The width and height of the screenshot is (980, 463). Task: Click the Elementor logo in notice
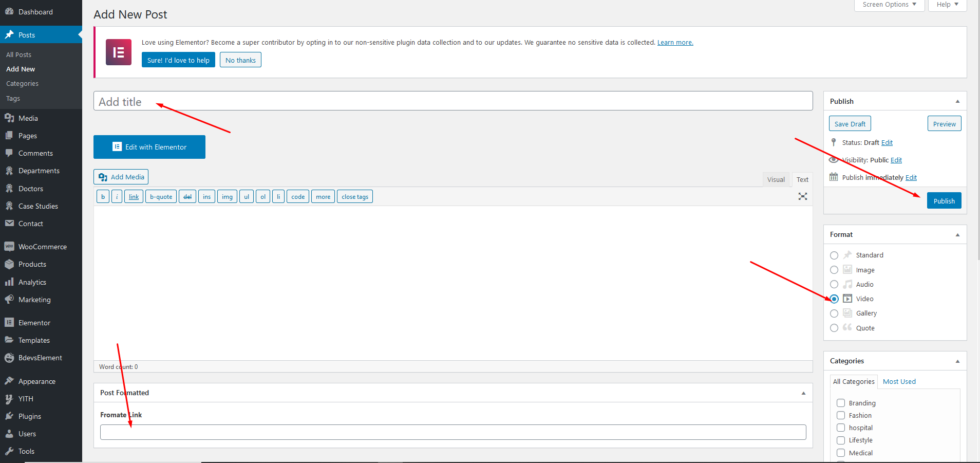[119, 52]
